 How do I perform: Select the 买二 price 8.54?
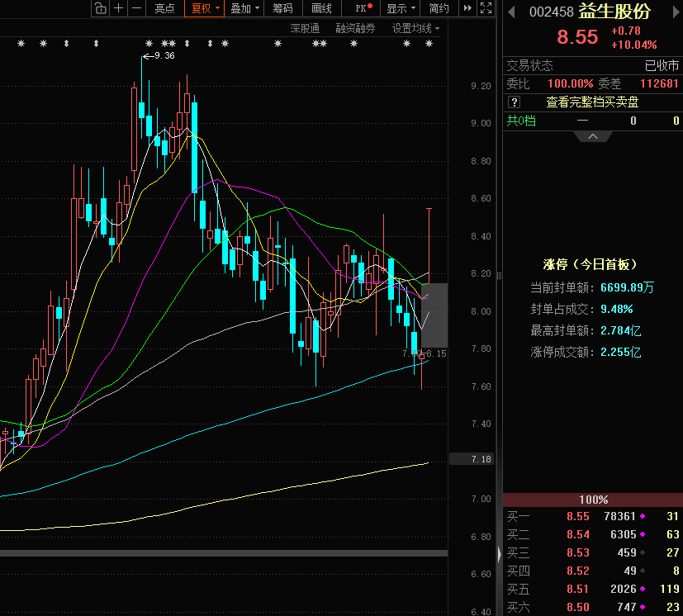pyautogui.click(x=577, y=534)
